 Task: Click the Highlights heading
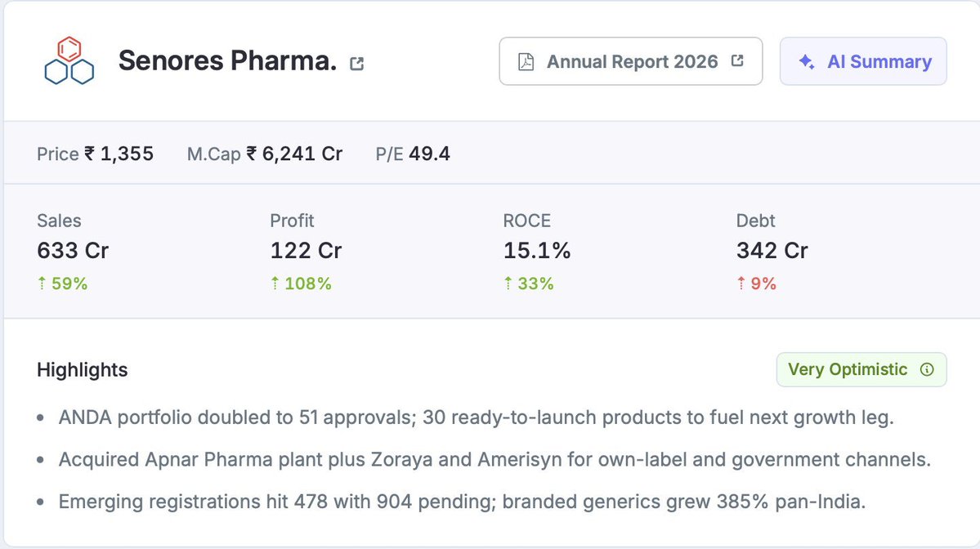82,370
